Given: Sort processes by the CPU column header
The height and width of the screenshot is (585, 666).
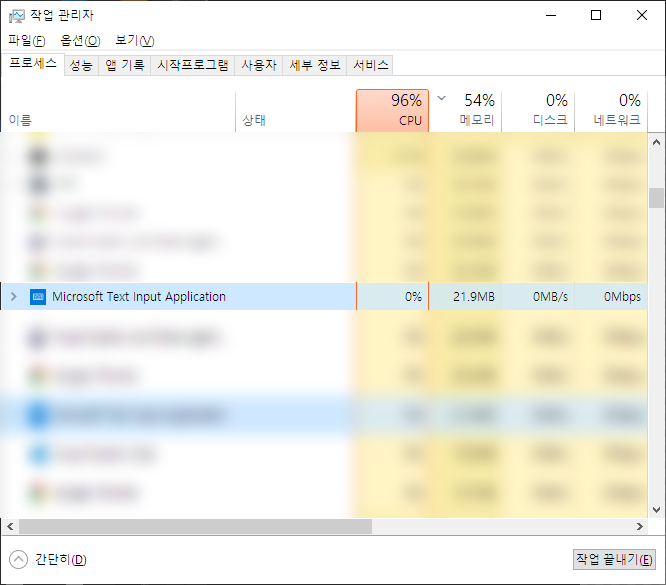Looking at the screenshot, I should 392,110.
